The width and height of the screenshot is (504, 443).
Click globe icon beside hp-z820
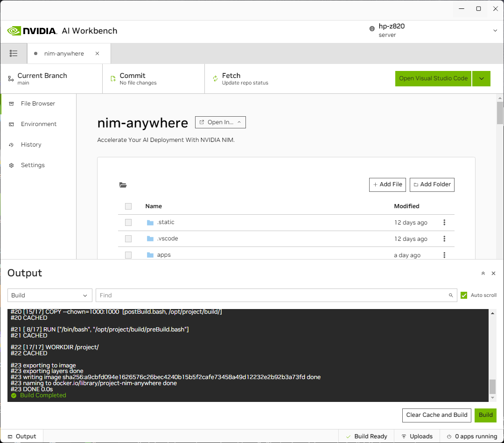[372, 28]
